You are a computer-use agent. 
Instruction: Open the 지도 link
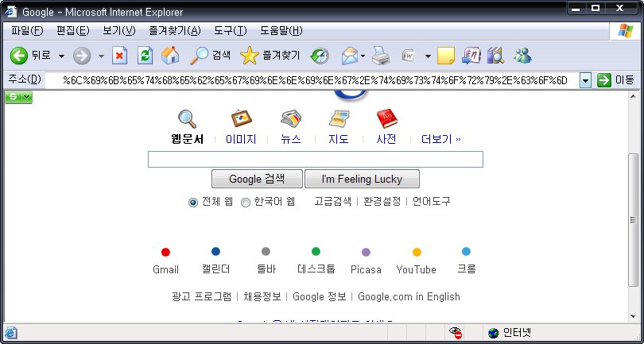coord(339,139)
